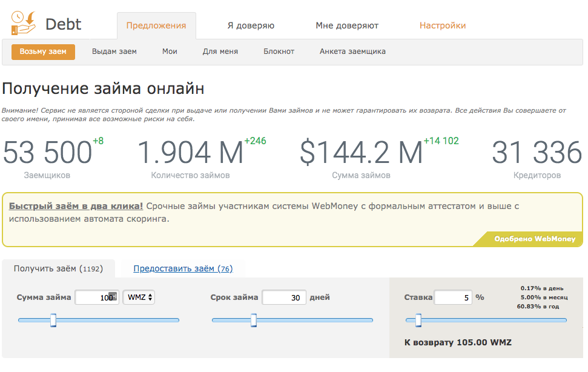Expand the Предоставить заём (76) tab
The width and height of the screenshot is (588, 372).
(x=182, y=268)
